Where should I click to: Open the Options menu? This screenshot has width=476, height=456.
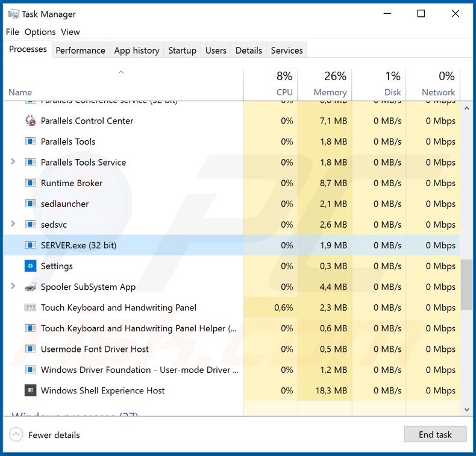[x=40, y=32]
